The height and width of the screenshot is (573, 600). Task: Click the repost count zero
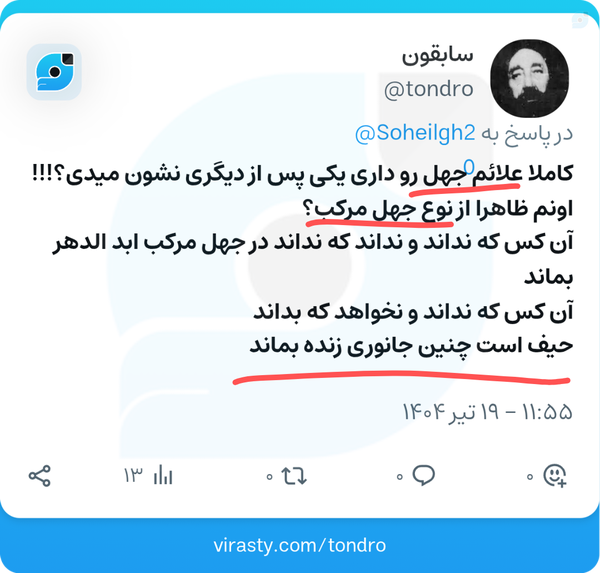tap(269, 477)
